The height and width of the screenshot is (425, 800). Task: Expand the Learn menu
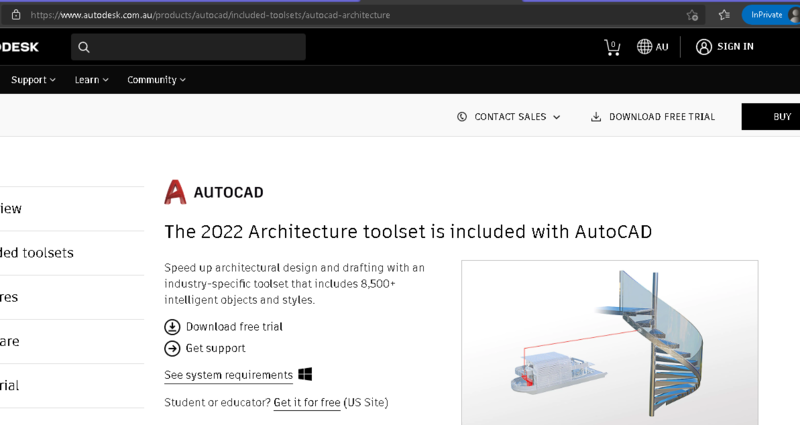[91, 80]
